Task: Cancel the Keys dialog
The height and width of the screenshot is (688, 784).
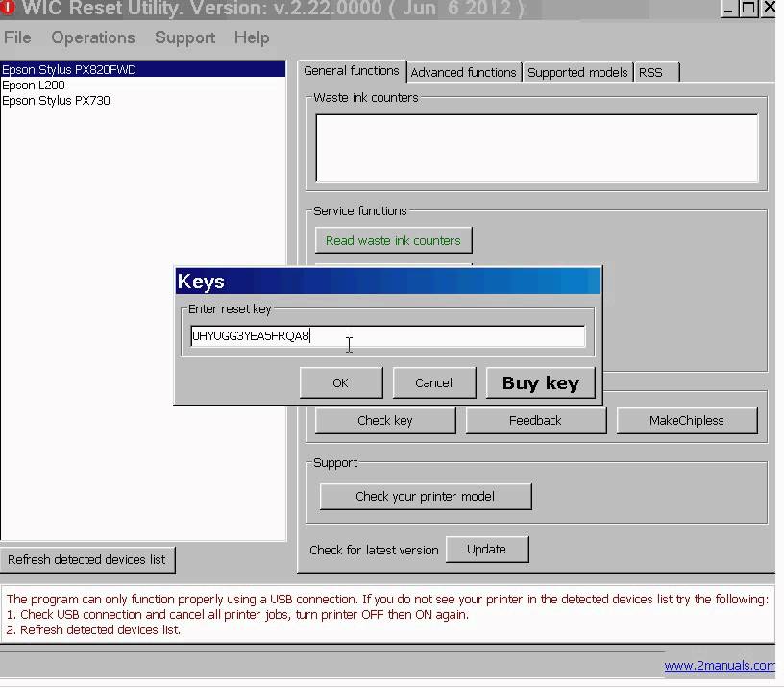Action: click(433, 383)
